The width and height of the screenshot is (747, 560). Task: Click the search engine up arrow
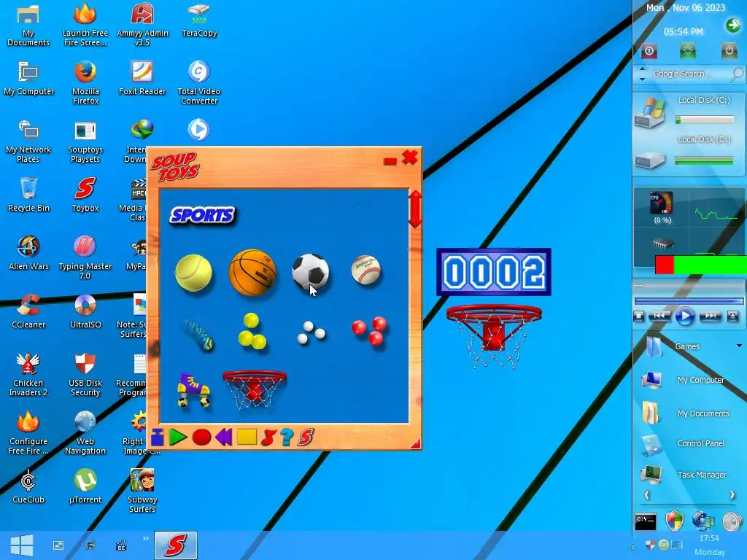tap(642, 69)
